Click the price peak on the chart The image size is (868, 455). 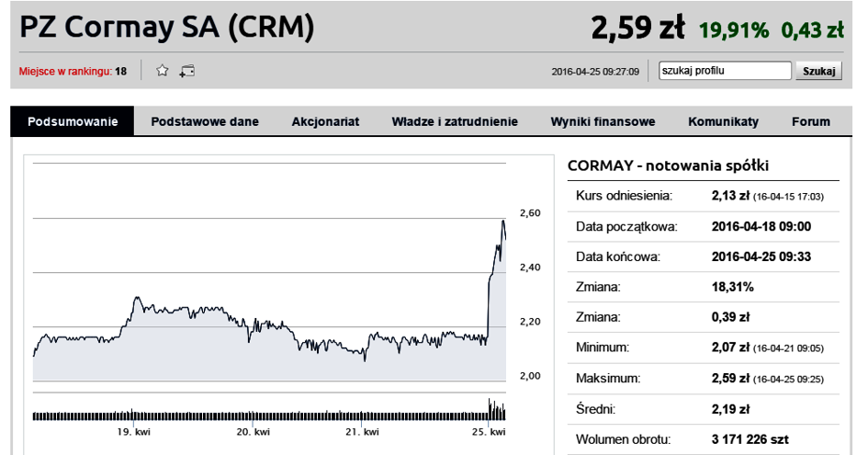(x=503, y=222)
